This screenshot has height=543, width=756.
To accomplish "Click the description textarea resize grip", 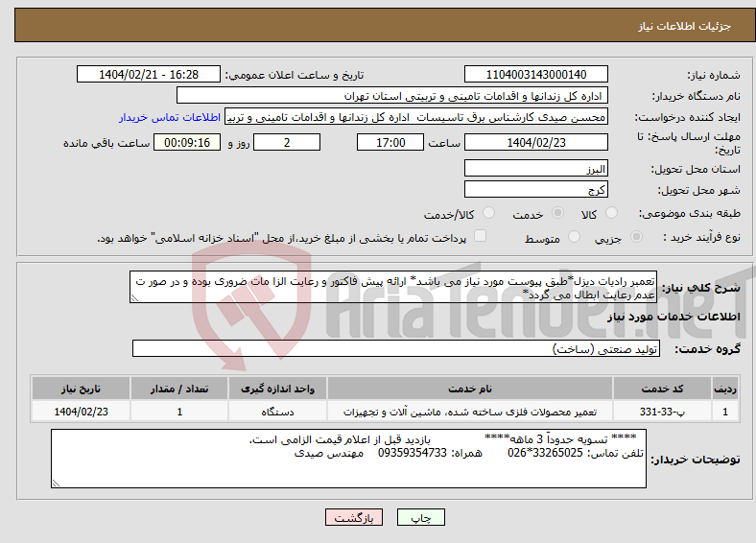I will click(134, 298).
